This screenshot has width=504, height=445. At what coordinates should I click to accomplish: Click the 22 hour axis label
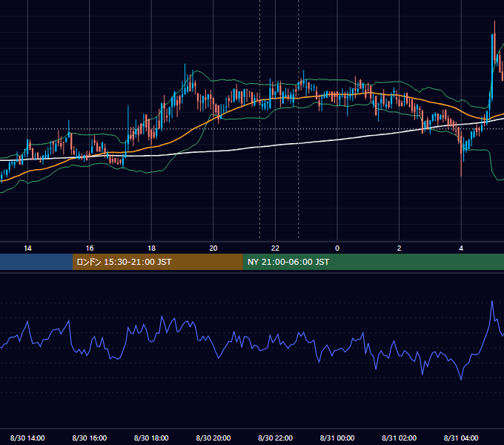click(275, 248)
